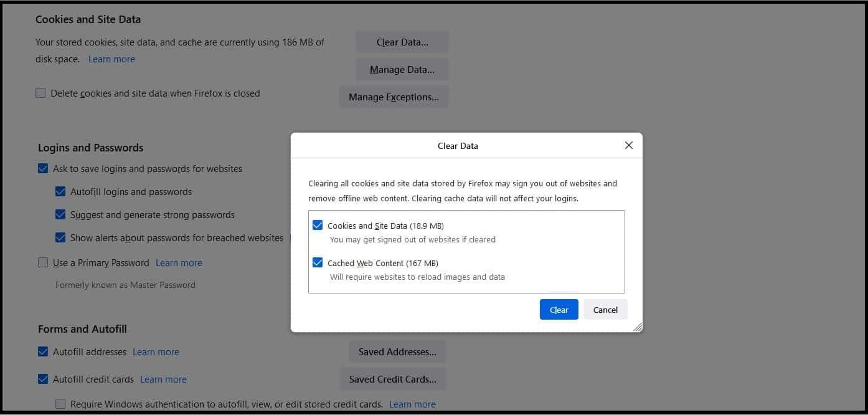Uncheck Suggest and generate strong passwords
868x415 pixels.
(60, 214)
